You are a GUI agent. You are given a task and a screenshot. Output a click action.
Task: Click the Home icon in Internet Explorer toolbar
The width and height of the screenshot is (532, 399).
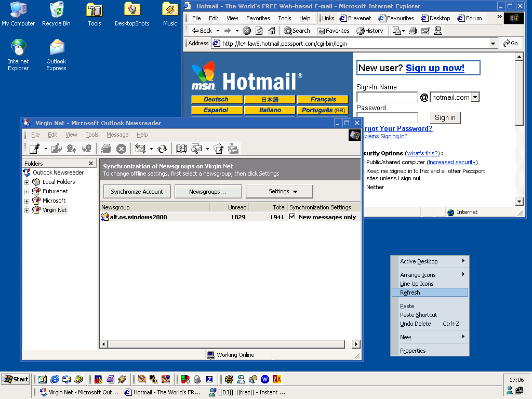click(x=271, y=31)
